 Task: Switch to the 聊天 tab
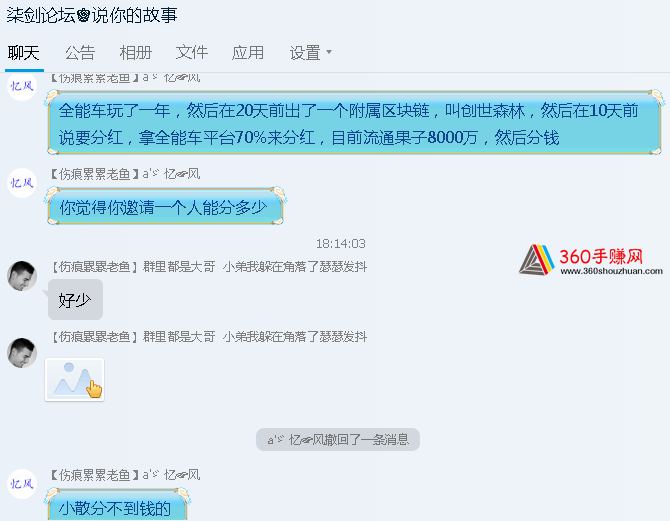click(x=24, y=53)
